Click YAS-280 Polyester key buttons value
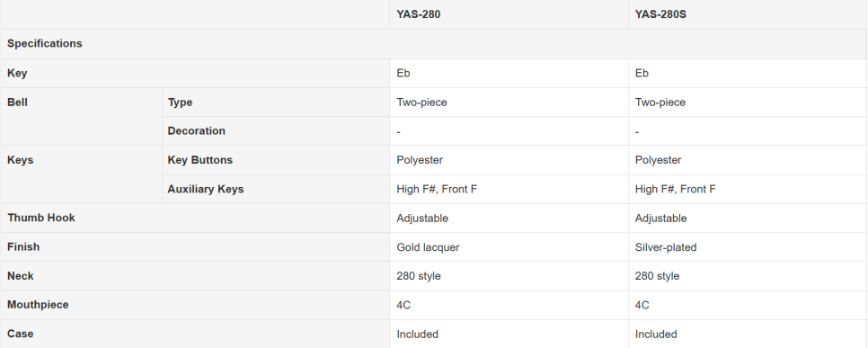The width and height of the screenshot is (868, 348). tap(420, 160)
